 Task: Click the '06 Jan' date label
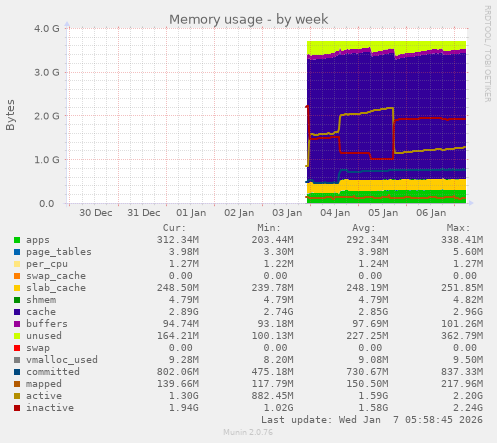(431, 213)
